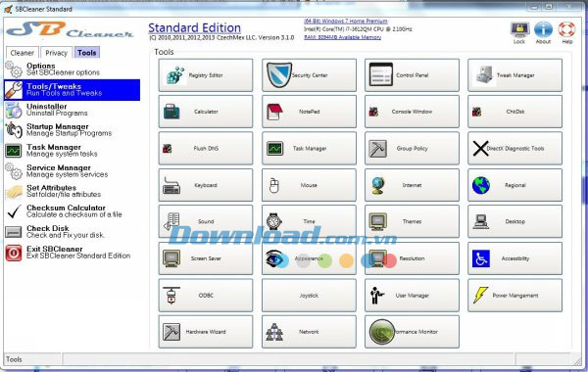Open Resolution settings

[x=412, y=258]
